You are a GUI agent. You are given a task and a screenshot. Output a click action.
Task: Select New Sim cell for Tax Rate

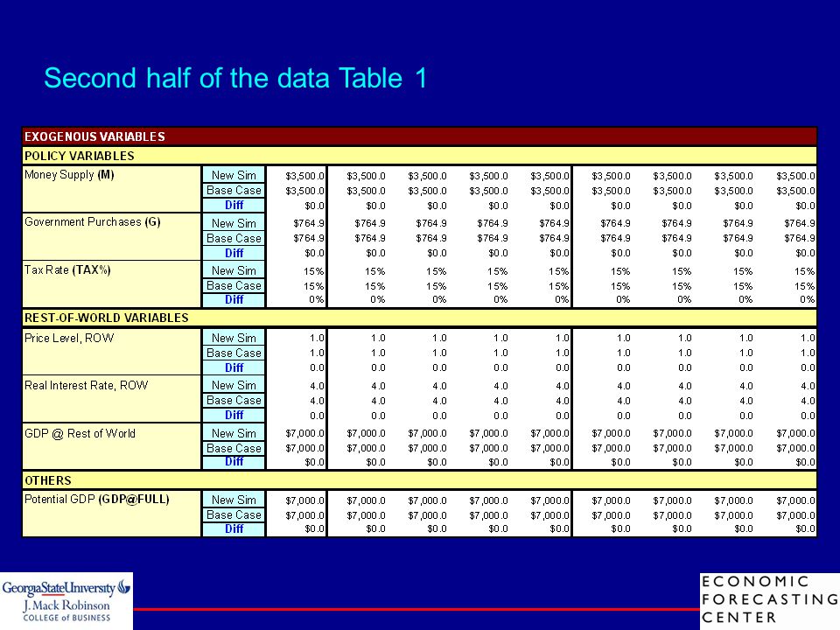(234, 270)
